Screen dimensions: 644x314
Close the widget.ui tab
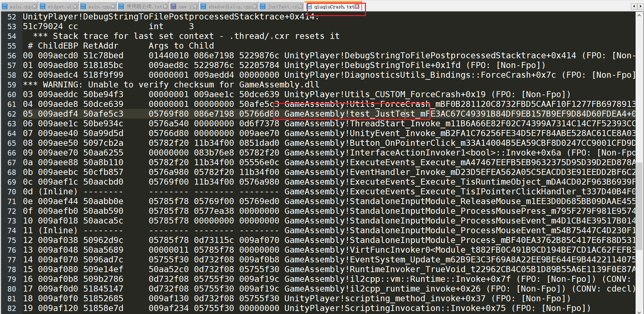pyautogui.click(x=75, y=6)
